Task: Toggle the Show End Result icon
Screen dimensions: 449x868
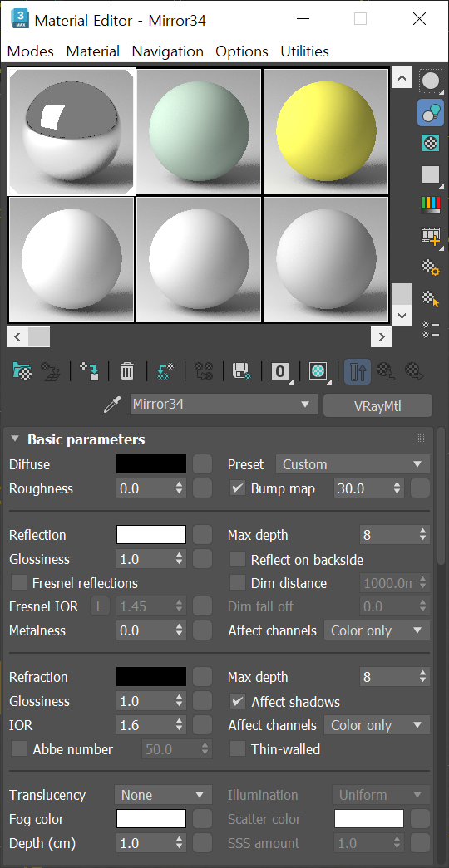Action: (x=357, y=371)
